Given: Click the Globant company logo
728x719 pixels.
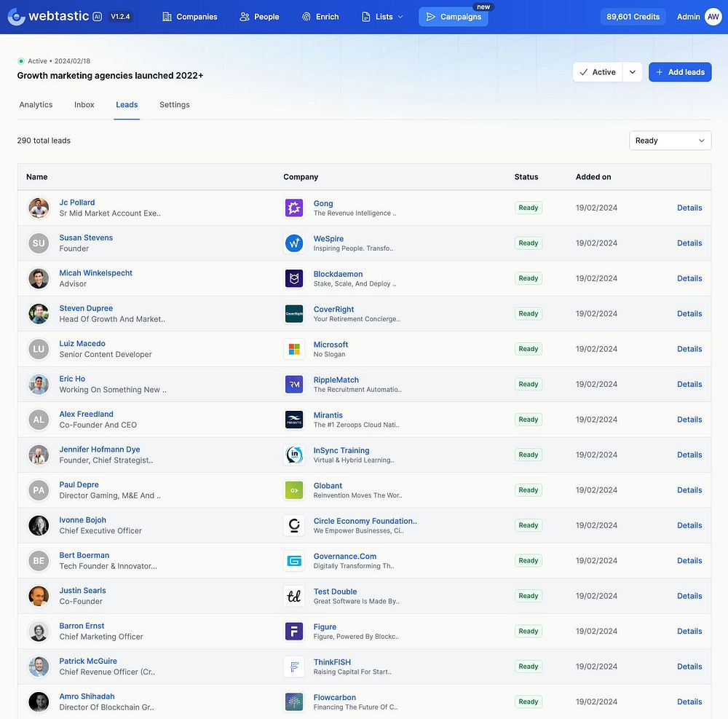Looking at the screenshot, I should click(294, 490).
